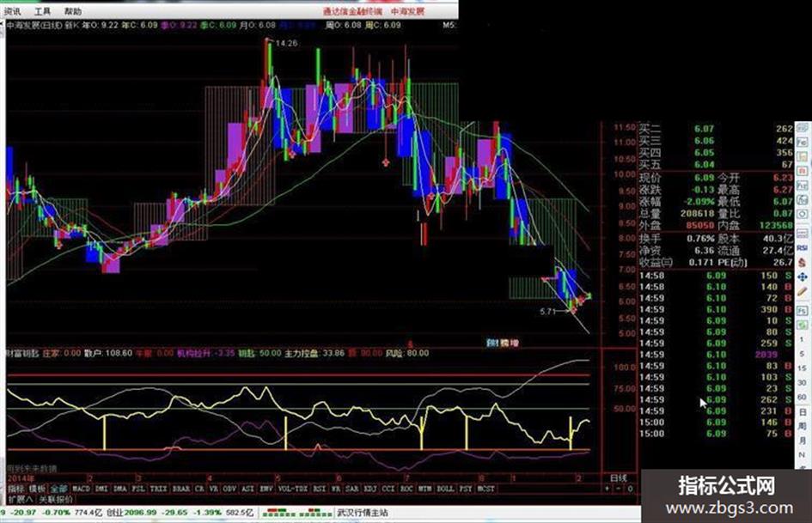The width and height of the screenshot is (812, 523).
Task: Click the dollar money bag sidebar icon
Action: click(803, 263)
